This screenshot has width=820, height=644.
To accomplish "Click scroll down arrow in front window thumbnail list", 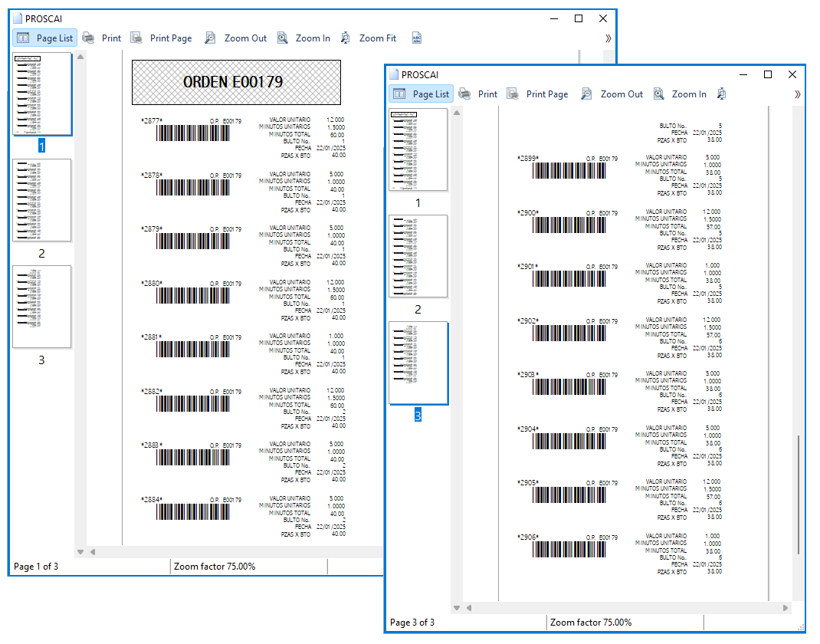I will 457,608.
